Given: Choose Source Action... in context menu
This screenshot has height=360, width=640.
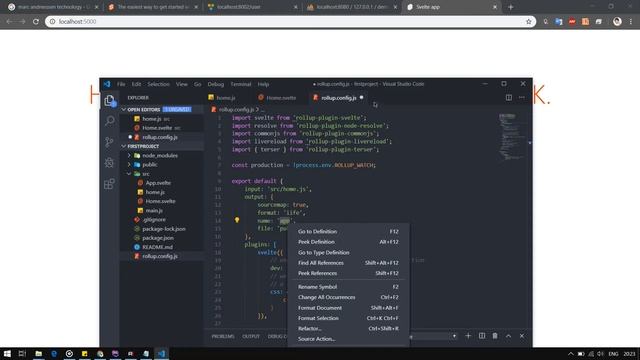Looking at the screenshot, I should (348, 339).
